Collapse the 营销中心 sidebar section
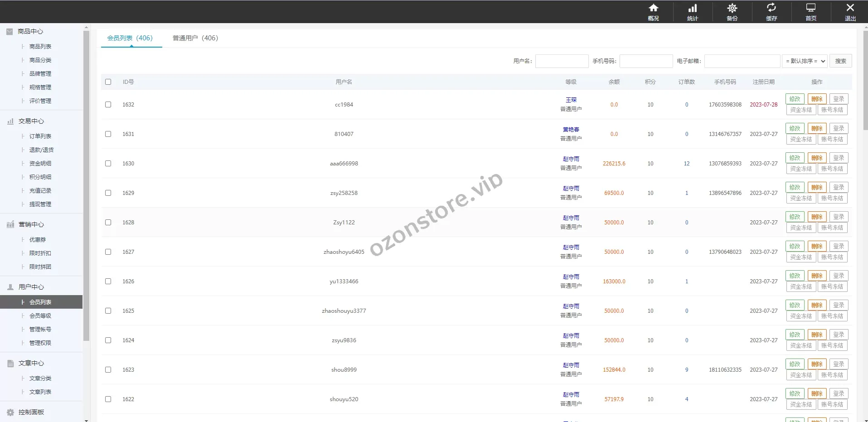The height and width of the screenshot is (422, 868). [x=31, y=224]
